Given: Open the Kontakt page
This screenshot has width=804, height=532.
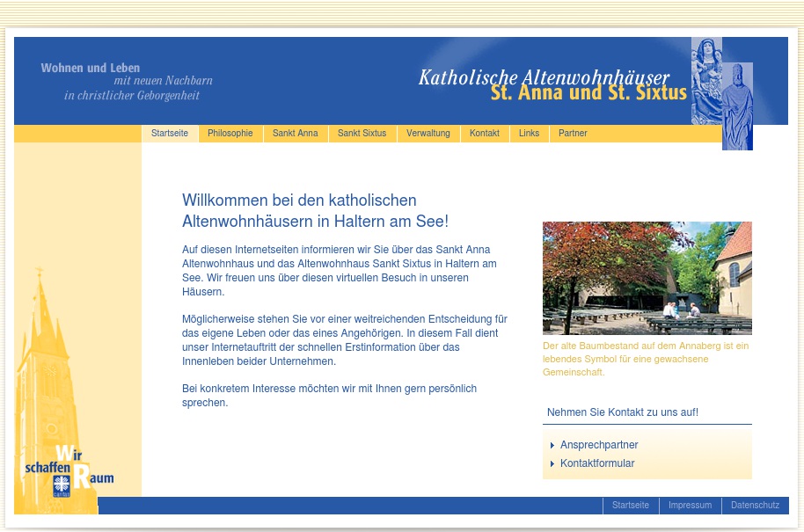Looking at the screenshot, I should 484,133.
